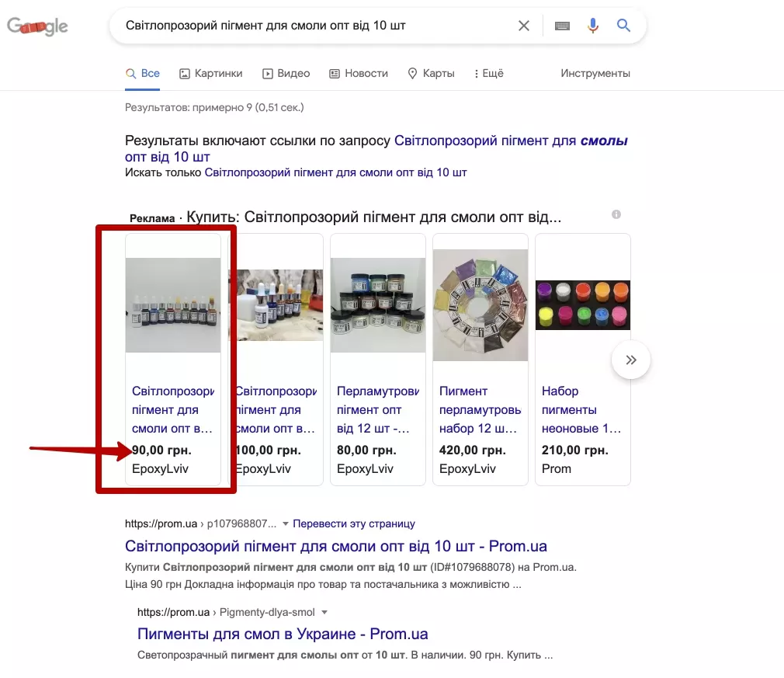Open Перламутровий пігмент опт від 12 шт
Viewport: 784px width, 678px height.
(378, 410)
